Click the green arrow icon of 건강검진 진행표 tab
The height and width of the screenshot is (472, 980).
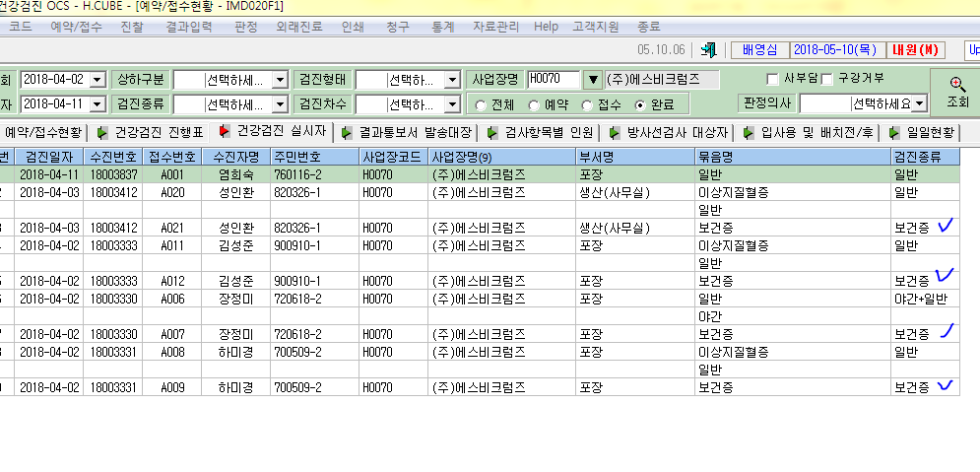102,133
